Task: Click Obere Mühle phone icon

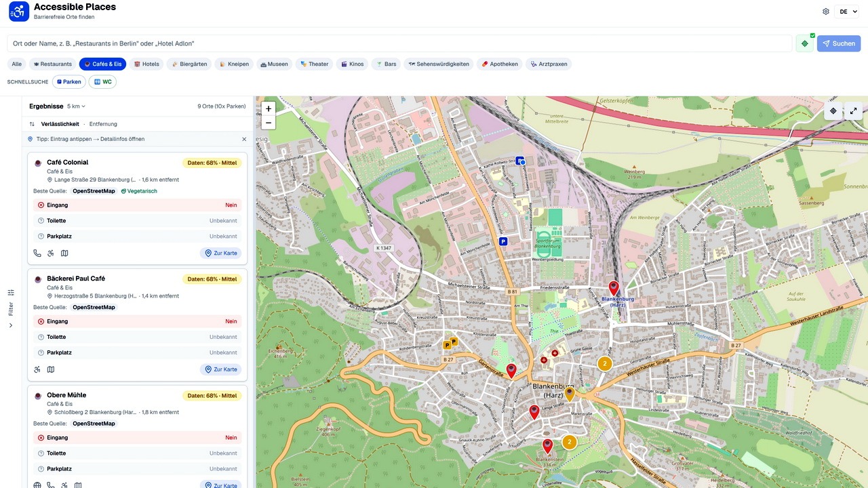Action: tap(51, 485)
